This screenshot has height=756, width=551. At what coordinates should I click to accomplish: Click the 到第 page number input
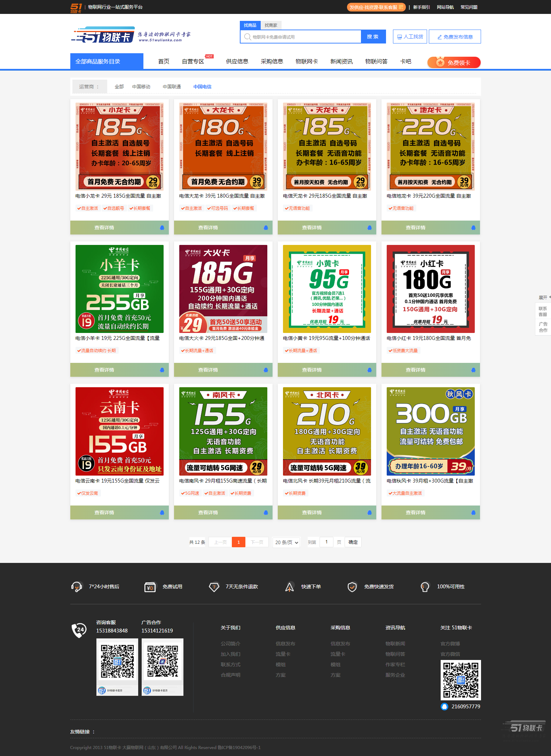coord(326,542)
